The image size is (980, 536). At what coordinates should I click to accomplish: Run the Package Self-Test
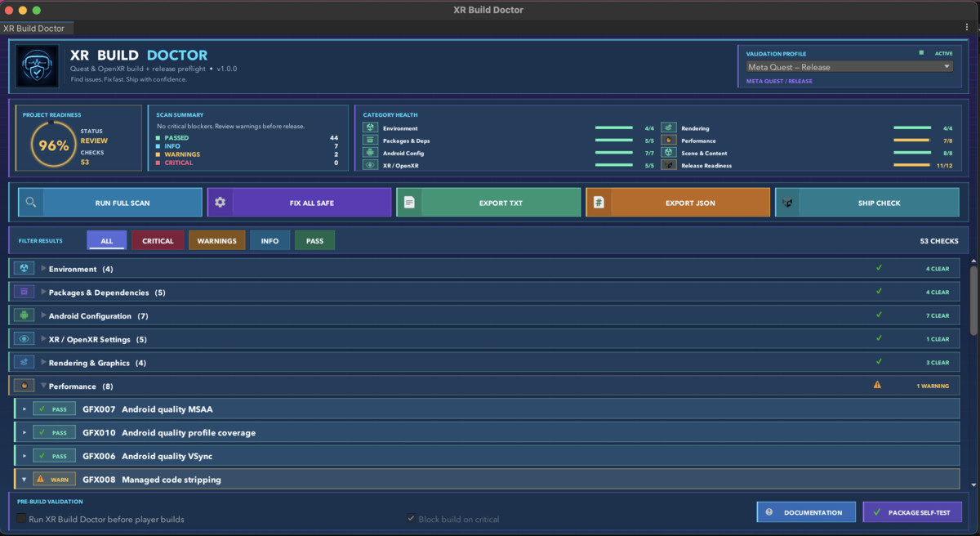(x=912, y=512)
